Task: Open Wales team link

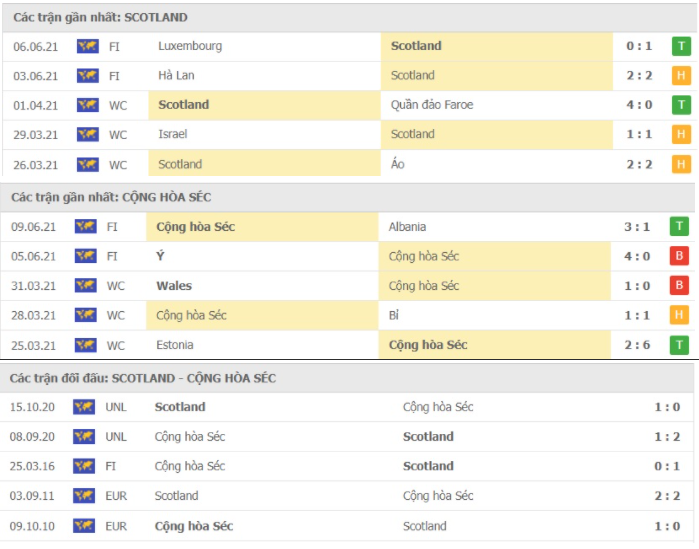Action: (x=174, y=286)
